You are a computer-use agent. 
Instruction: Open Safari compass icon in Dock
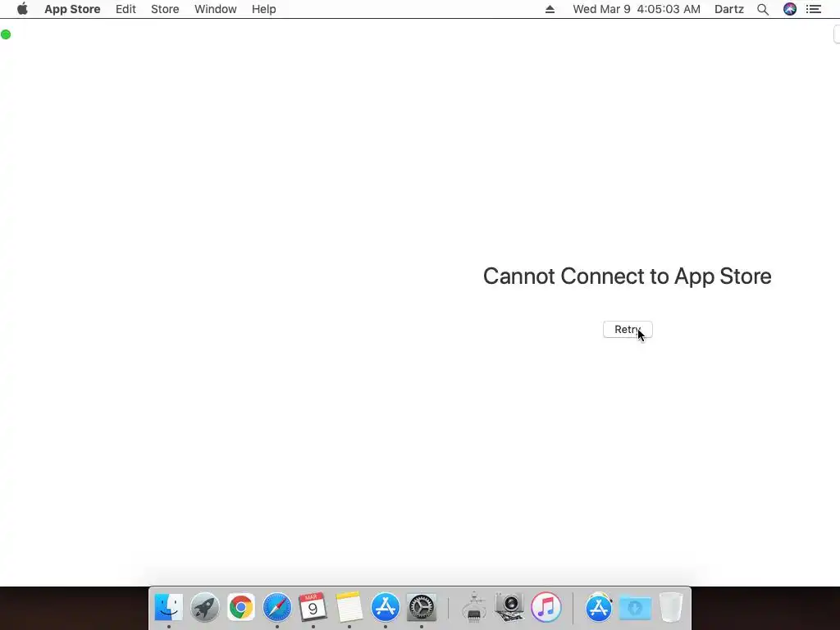277,608
